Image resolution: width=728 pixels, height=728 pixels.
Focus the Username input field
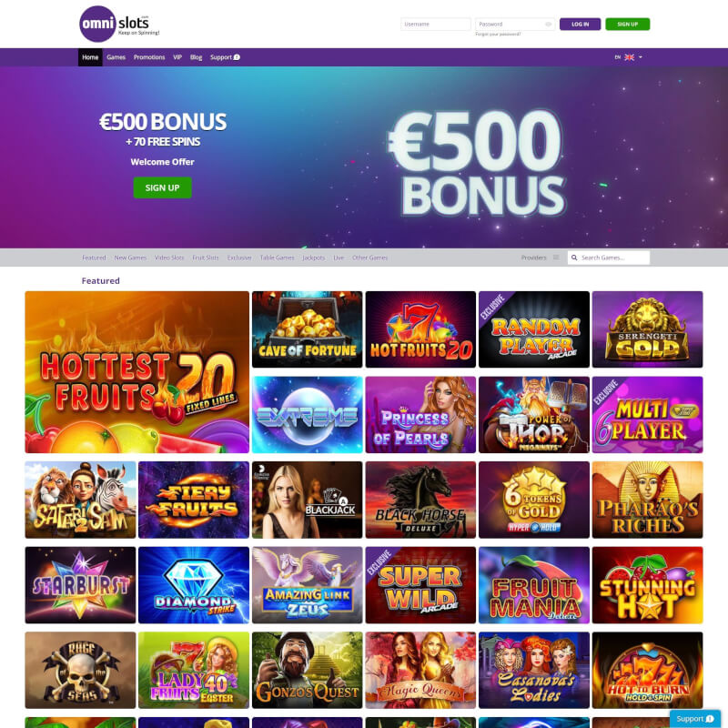436,25
